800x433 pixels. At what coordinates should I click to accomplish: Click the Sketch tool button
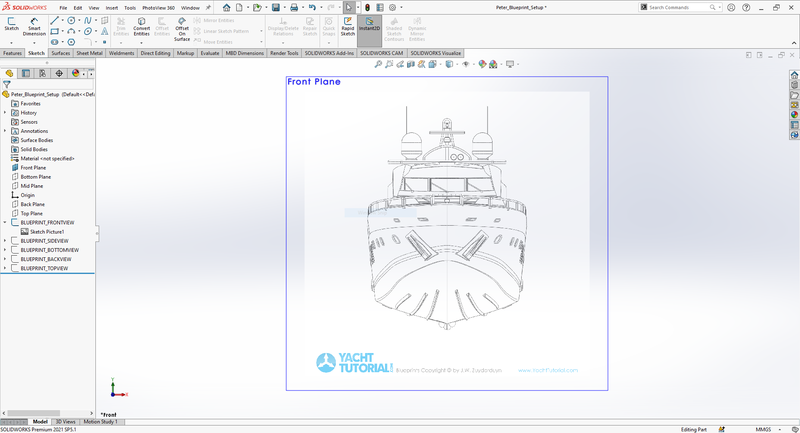tap(11, 24)
